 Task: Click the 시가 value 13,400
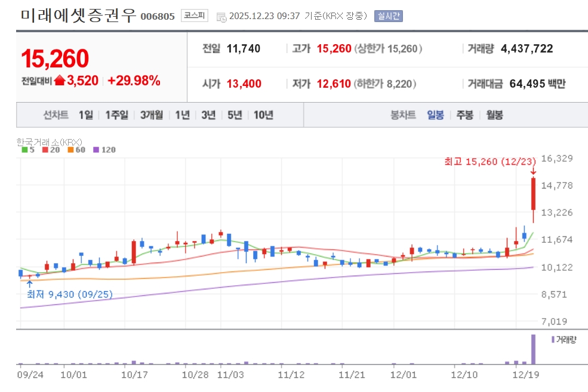(x=244, y=84)
